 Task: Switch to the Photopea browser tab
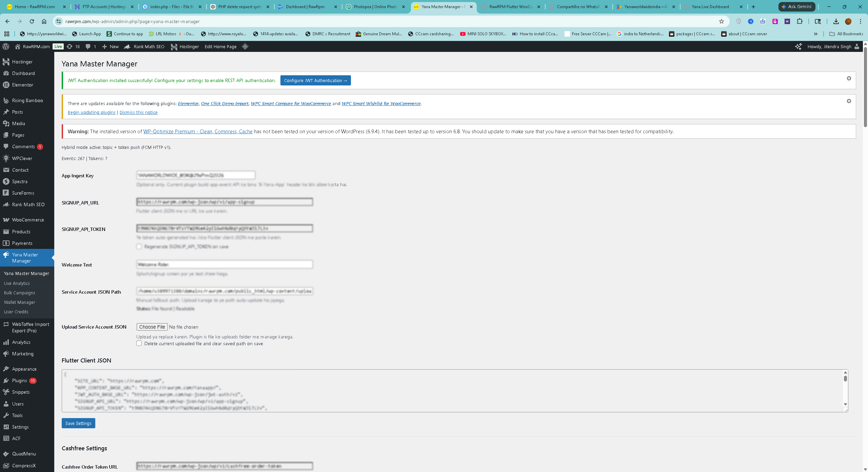coord(375,6)
